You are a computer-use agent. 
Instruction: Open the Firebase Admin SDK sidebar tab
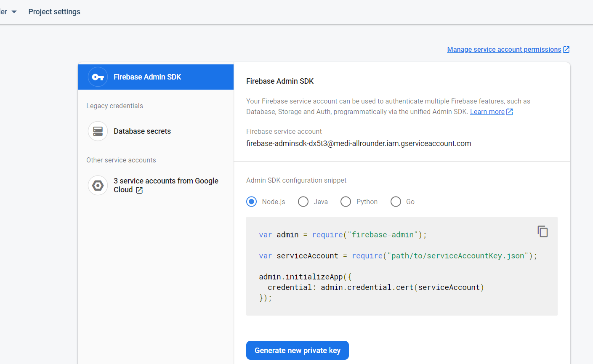(x=156, y=77)
